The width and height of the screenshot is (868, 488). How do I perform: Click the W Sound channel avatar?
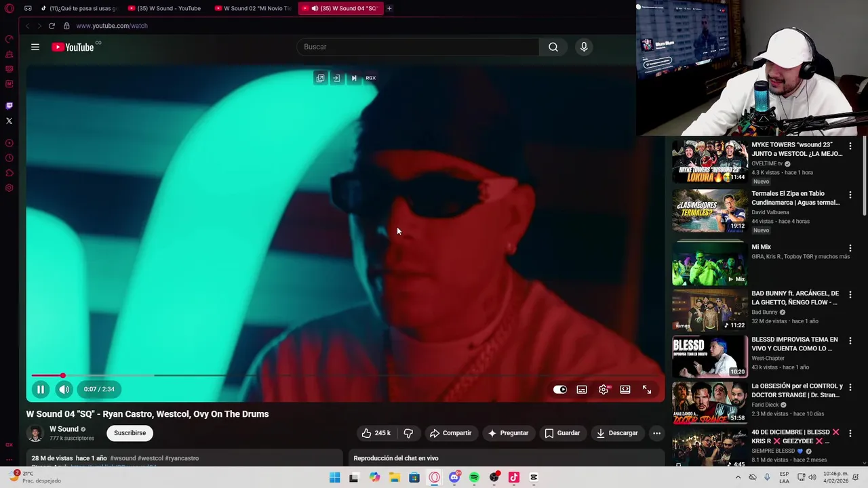(x=35, y=433)
